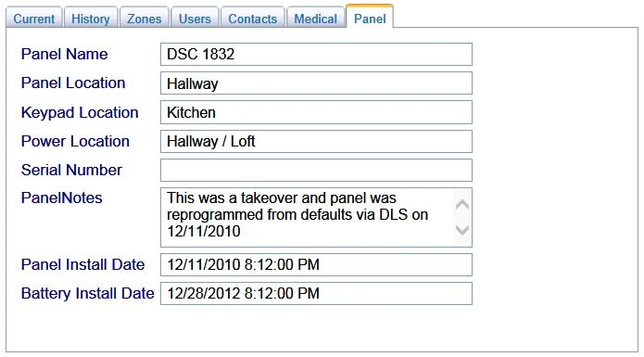
Task: Switch to the Current tab
Action: [34, 19]
